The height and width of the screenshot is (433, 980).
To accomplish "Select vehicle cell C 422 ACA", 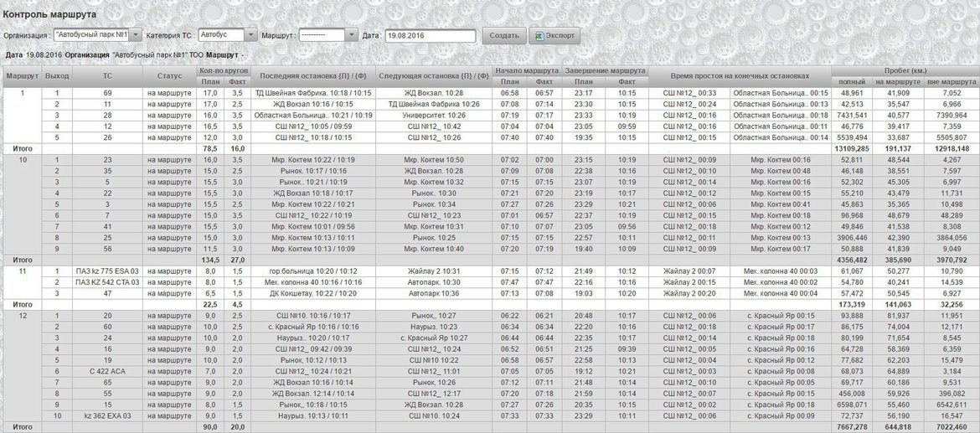I will 107,370.
